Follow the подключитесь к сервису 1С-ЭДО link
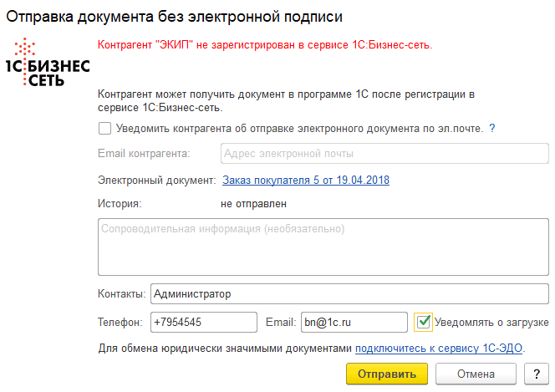The height and width of the screenshot is (392, 555). point(440,349)
